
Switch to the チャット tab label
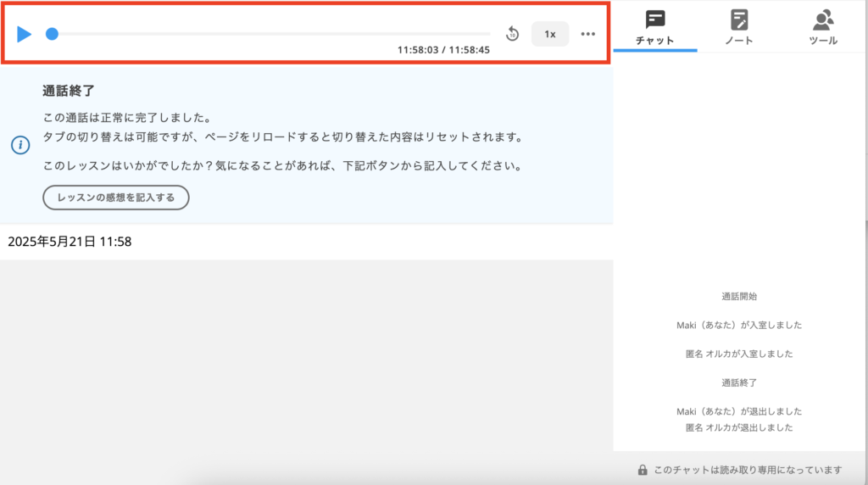pos(655,41)
